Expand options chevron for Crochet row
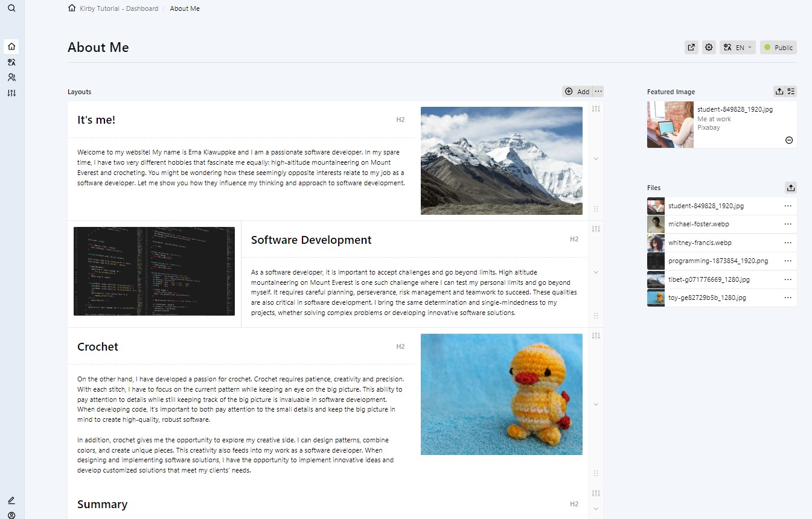The width and height of the screenshot is (812, 519). 596,404
